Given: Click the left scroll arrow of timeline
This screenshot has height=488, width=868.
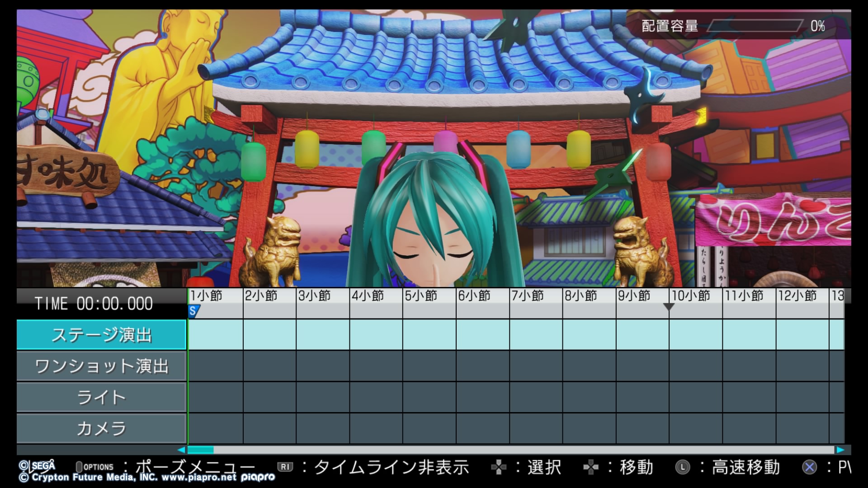Looking at the screenshot, I should click(x=181, y=450).
